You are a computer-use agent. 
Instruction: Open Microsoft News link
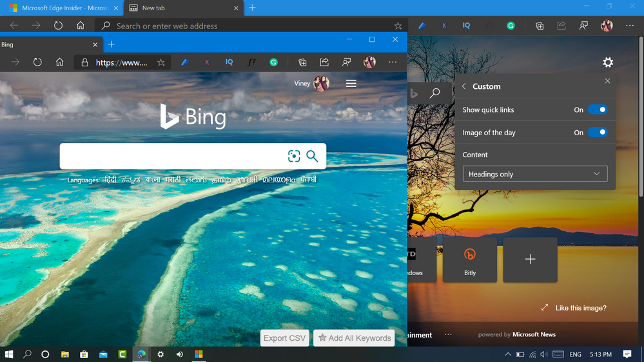[534, 334]
